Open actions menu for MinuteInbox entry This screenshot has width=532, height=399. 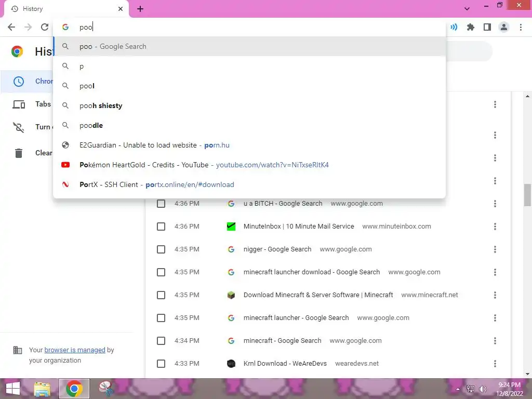point(495,227)
